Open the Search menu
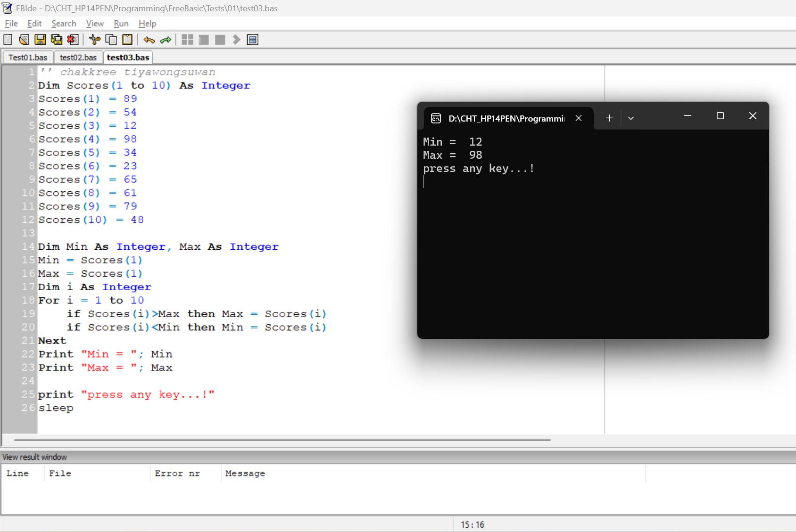Image resolution: width=796 pixels, height=532 pixels. pos(64,24)
